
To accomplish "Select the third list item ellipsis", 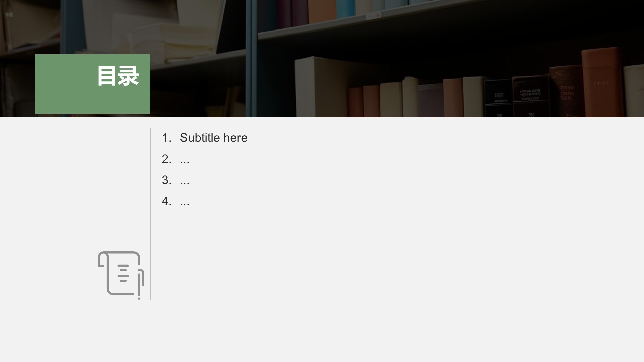I will tap(185, 181).
